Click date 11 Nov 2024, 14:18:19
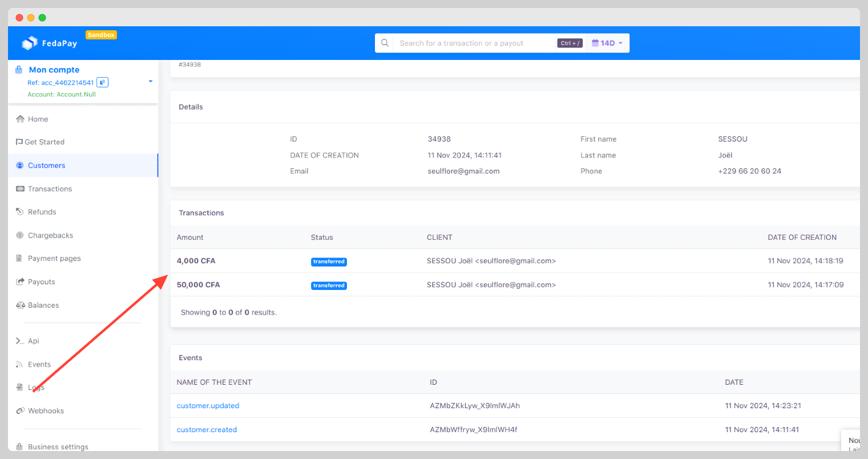The height and width of the screenshot is (459, 868). (x=805, y=261)
